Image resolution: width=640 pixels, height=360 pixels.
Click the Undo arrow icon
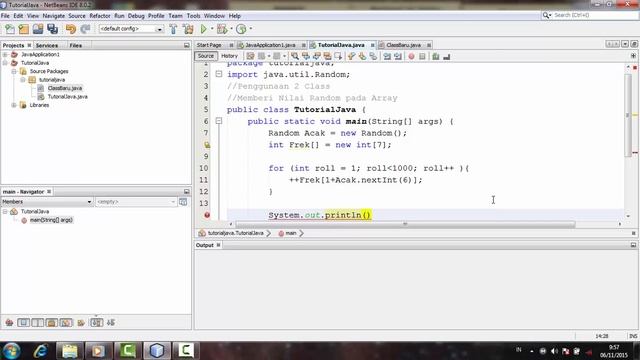[x=71, y=29]
